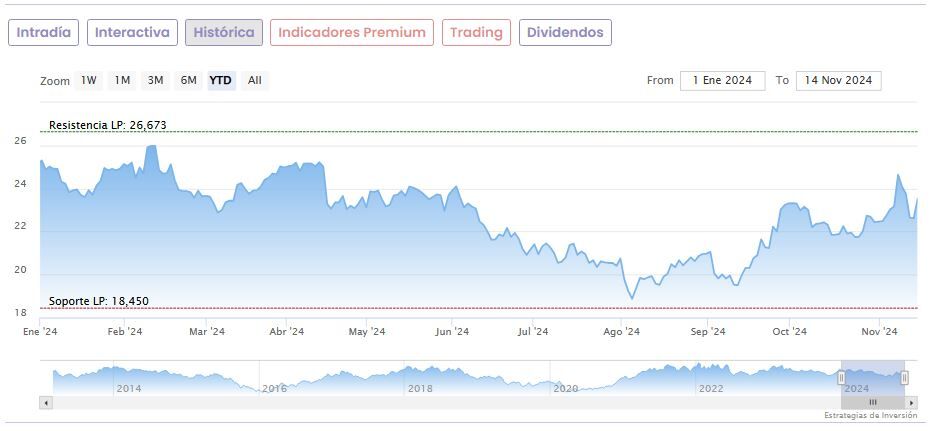933x431 pixels.
Task: Choose the 3M zoom range
Action: pyautogui.click(x=155, y=80)
